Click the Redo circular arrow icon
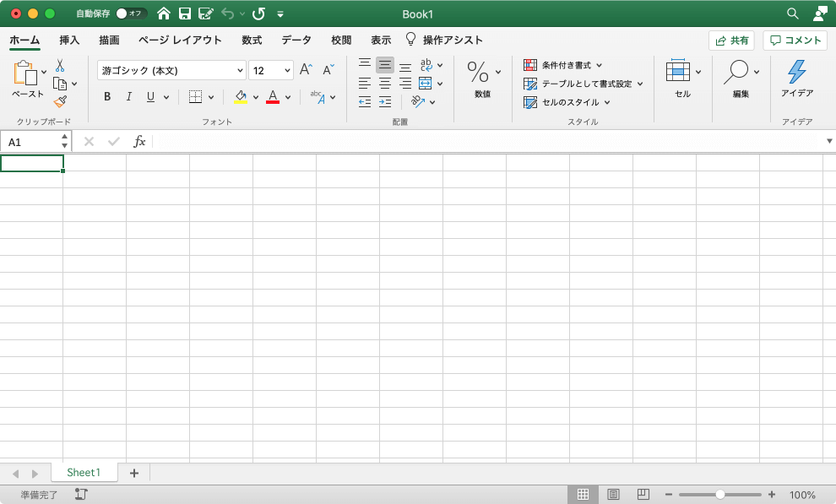 pyautogui.click(x=258, y=14)
